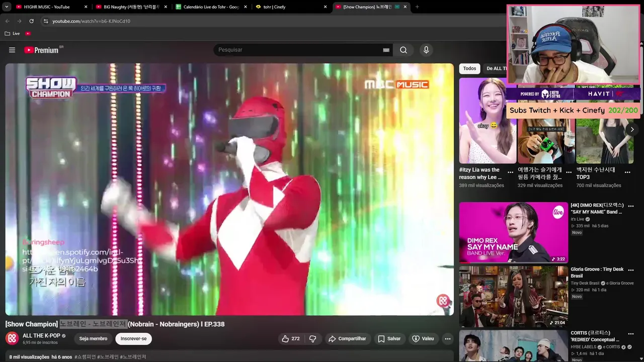Go forward in browser history
This screenshot has width=644, height=362.
pyautogui.click(x=19, y=21)
